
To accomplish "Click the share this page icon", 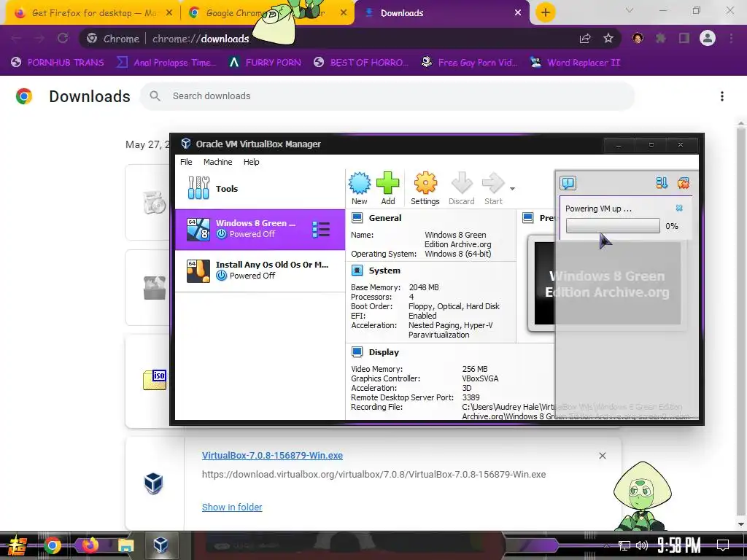I will click(585, 39).
